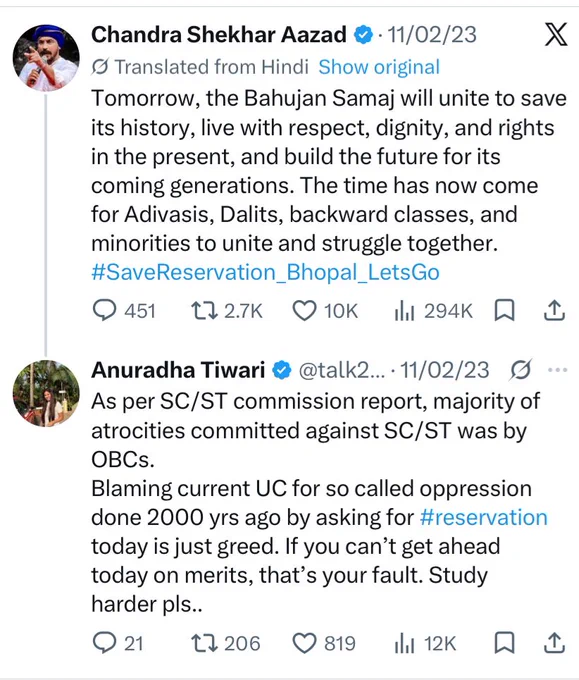Open the #reservation hashtag link

tap(484, 517)
